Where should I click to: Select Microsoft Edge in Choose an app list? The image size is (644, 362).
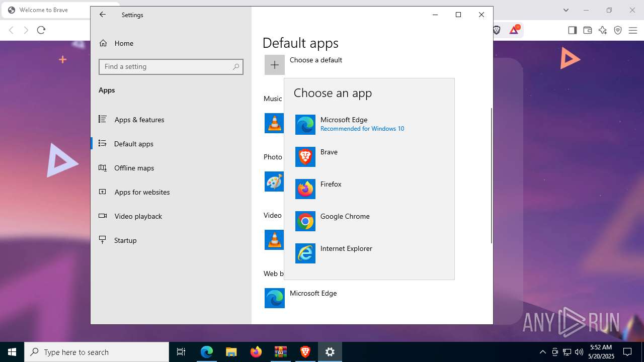pyautogui.click(x=369, y=125)
